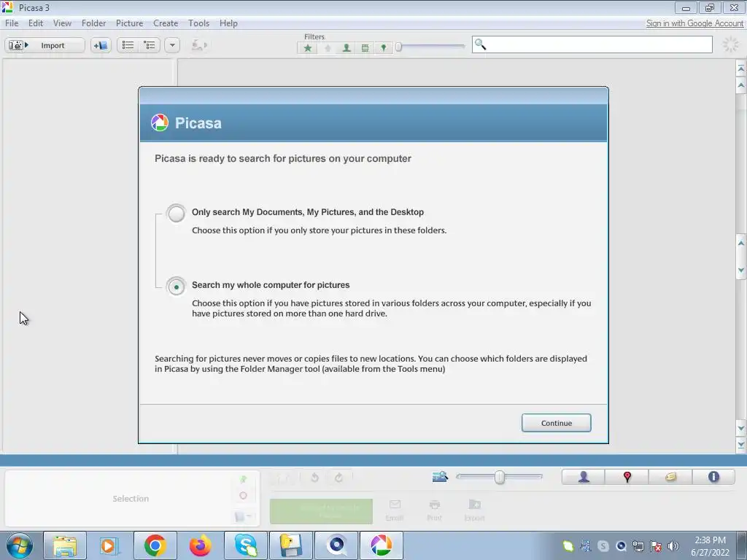Viewport: 747px width, 560px height.
Task: Toggle the geotagged photos filter pin
Action: pyautogui.click(x=383, y=47)
